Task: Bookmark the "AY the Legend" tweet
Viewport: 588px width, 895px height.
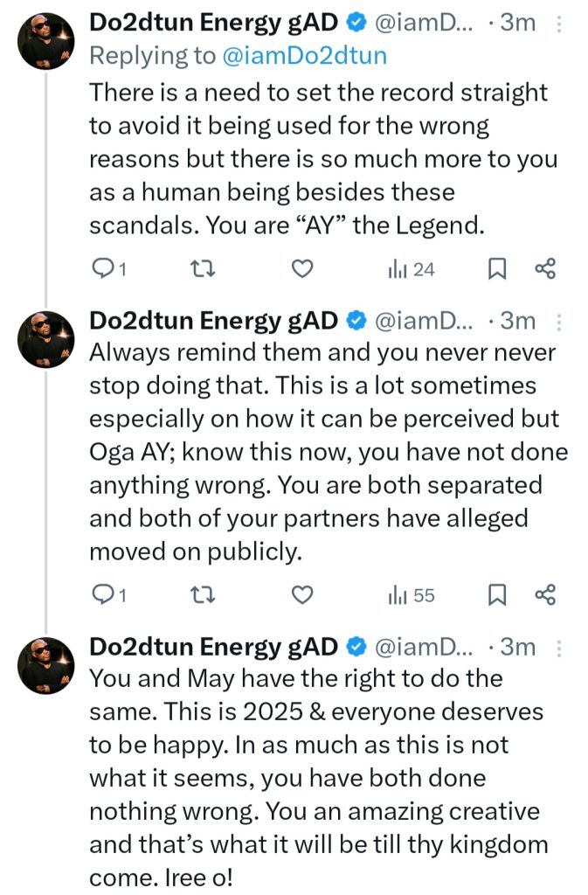Action: click(496, 269)
